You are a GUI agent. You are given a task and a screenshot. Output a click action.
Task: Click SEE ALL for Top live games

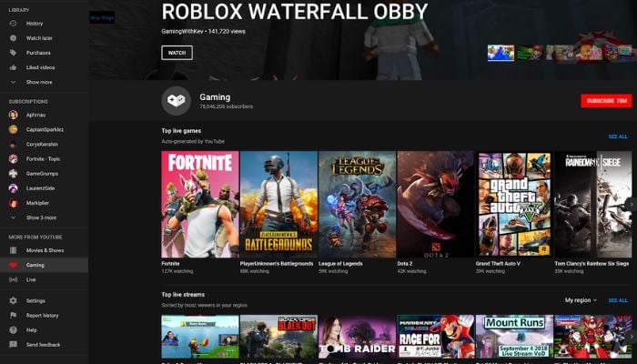618,136
